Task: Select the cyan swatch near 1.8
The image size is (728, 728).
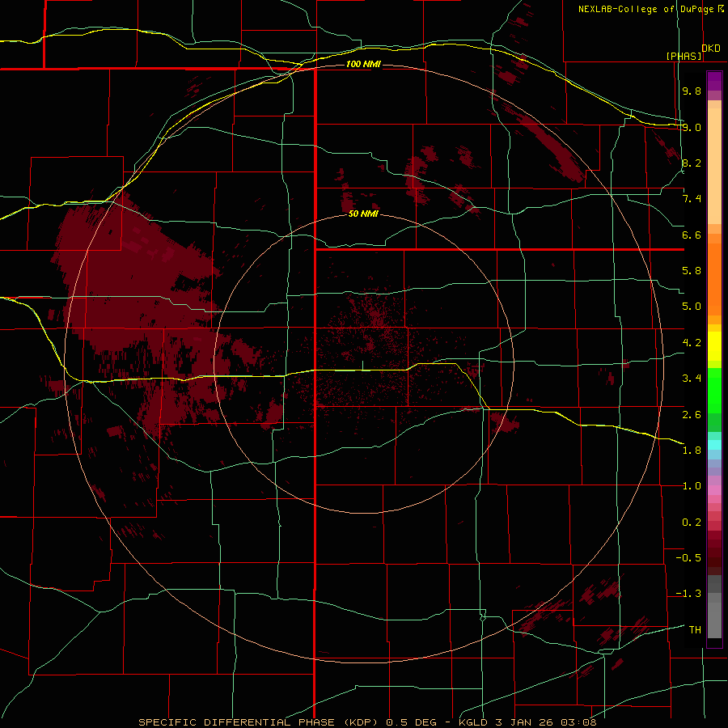Action: pos(714,445)
